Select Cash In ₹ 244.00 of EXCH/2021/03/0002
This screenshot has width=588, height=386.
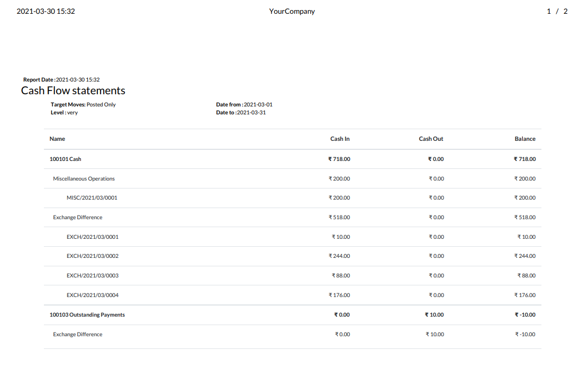339,256
